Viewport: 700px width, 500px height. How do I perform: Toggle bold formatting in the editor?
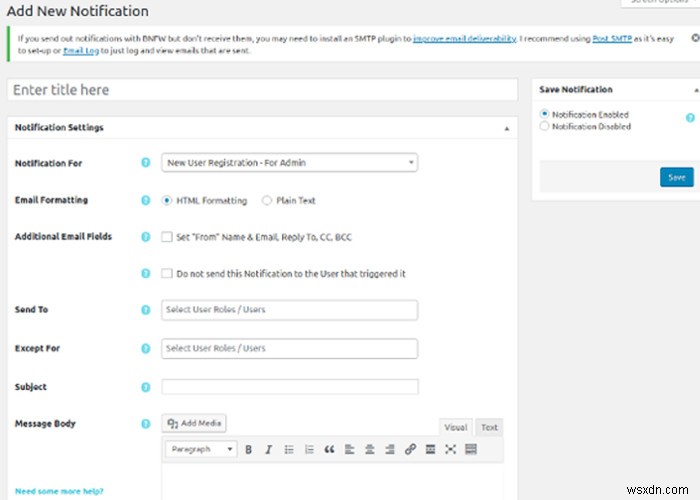click(249, 450)
